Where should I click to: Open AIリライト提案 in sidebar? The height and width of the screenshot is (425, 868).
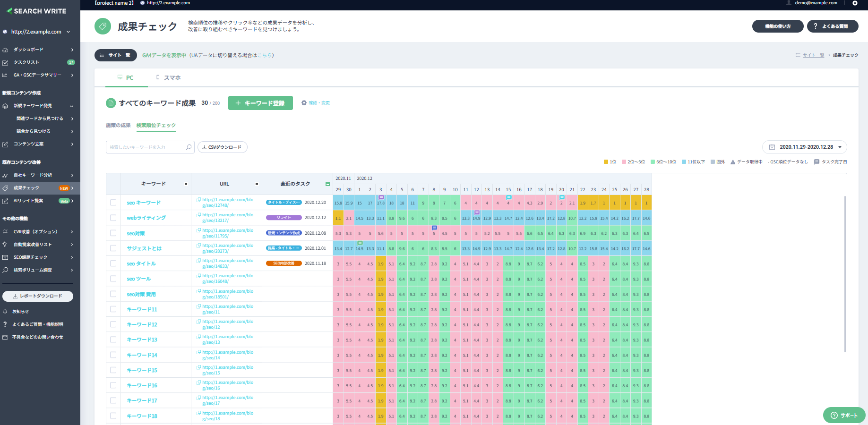[40, 201]
